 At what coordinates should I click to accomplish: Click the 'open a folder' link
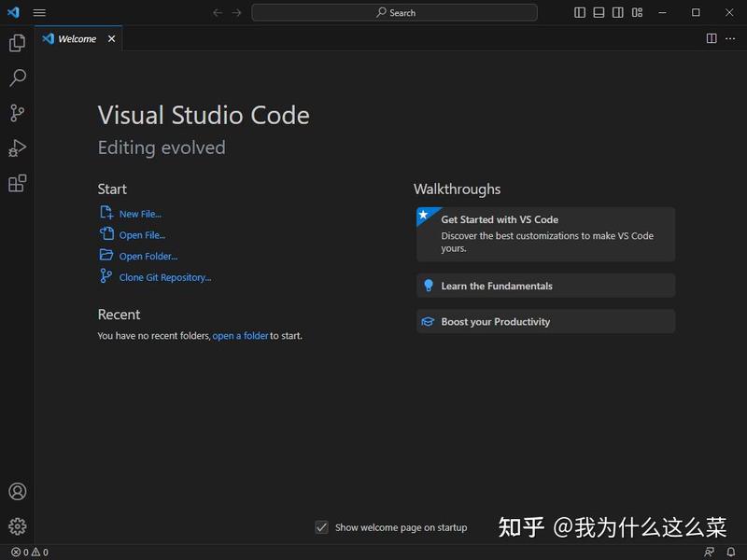point(240,336)
